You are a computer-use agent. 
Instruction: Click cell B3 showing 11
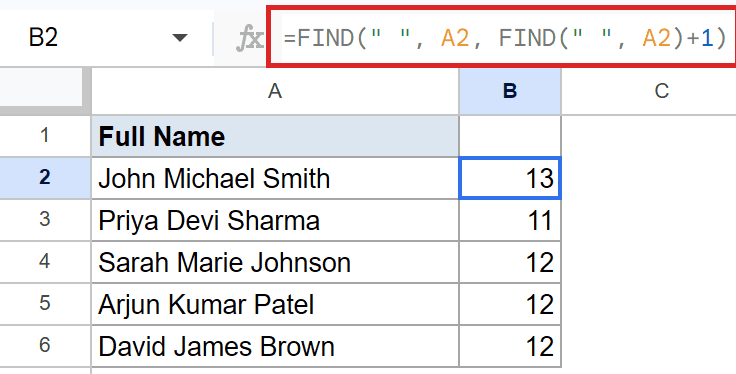510,220
